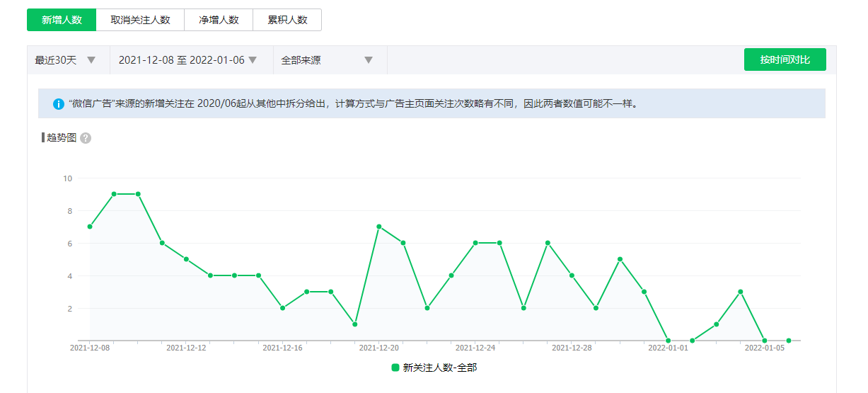The height and width of the screenshot is (393, 868).
Task: Click the last data point on the chart
Action: click(788, 341)
